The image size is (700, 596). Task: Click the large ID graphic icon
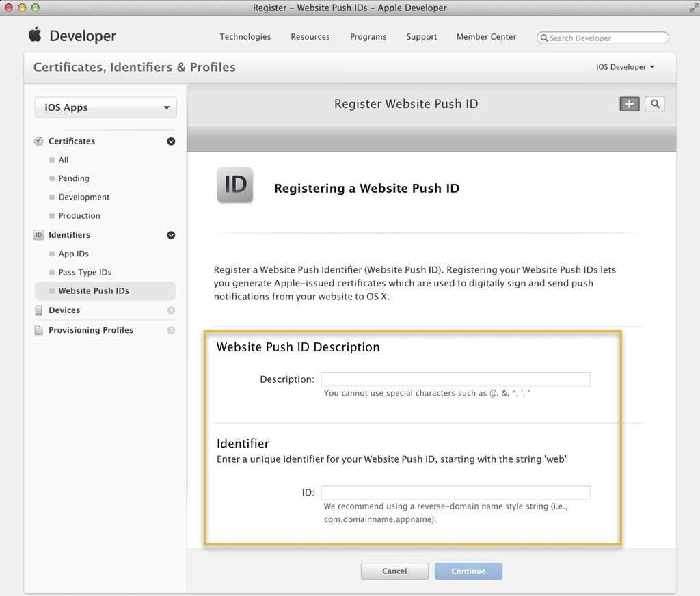tap(235, 185)
